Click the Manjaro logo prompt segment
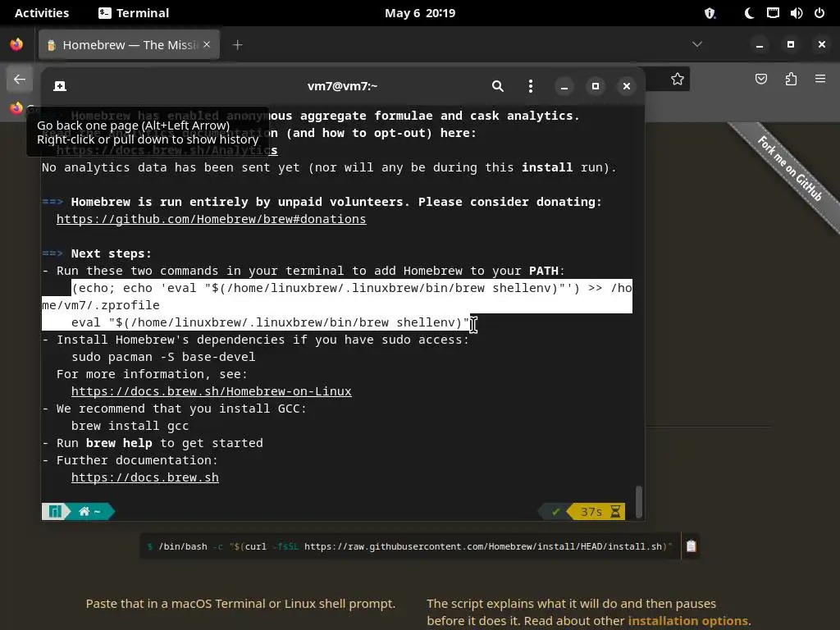Viewport: 840px width, 630px height. pyautogui.click(x=55, y=512)
